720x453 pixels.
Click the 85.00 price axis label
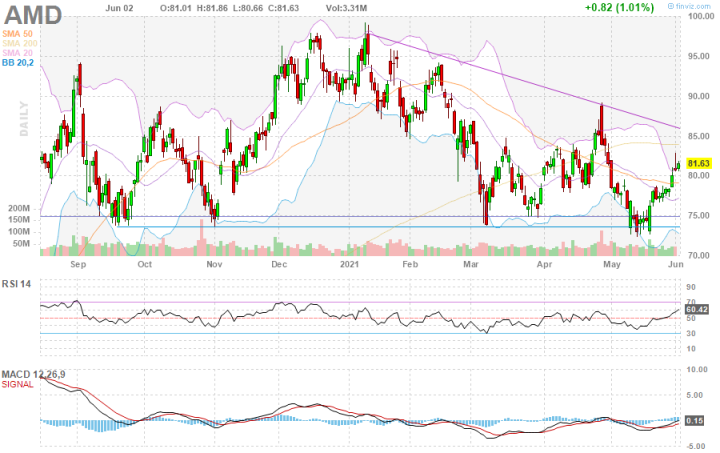point(698,136)
